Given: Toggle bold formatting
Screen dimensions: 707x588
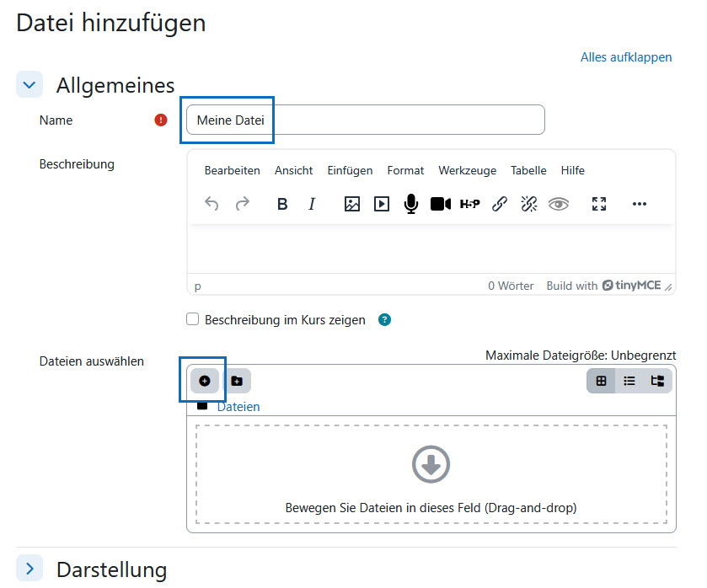Looking at the screenshot, I should (282, 204).
